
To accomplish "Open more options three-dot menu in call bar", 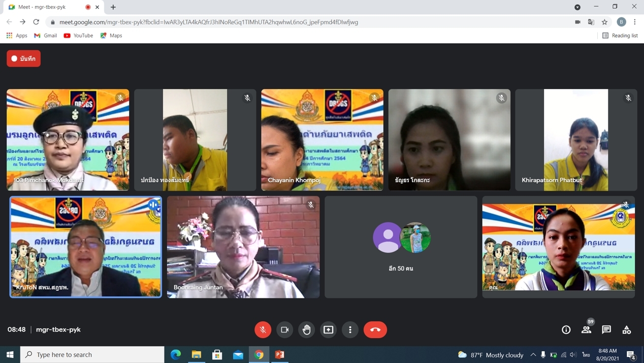I will (x=350, y=329).
